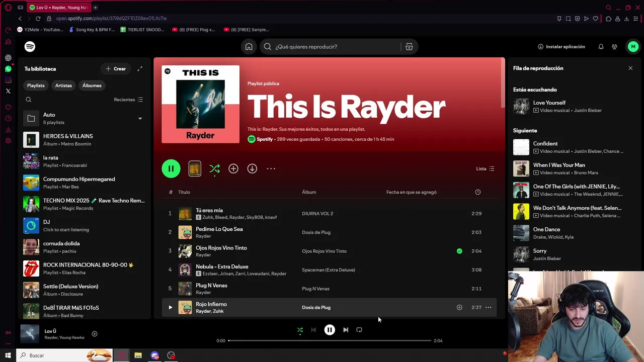Pause playback from the bottom player
The width and height of the screenshot is (644, 362).
coord(330,330)
